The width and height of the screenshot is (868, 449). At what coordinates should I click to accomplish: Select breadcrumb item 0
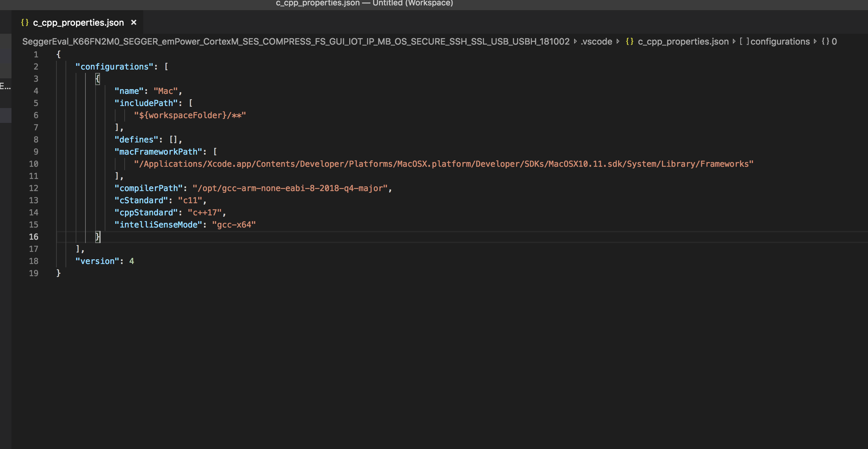coord(834,42)
